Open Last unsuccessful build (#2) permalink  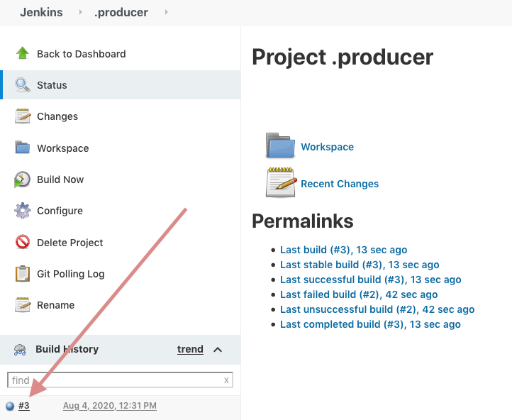[x=377, y=309]
